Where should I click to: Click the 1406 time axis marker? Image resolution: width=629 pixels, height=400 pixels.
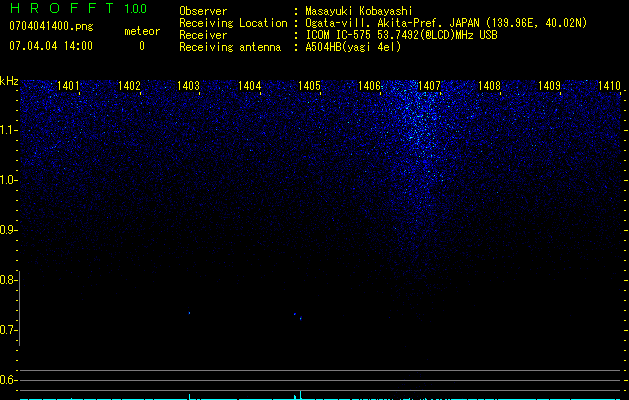click(x=369, y=85)
